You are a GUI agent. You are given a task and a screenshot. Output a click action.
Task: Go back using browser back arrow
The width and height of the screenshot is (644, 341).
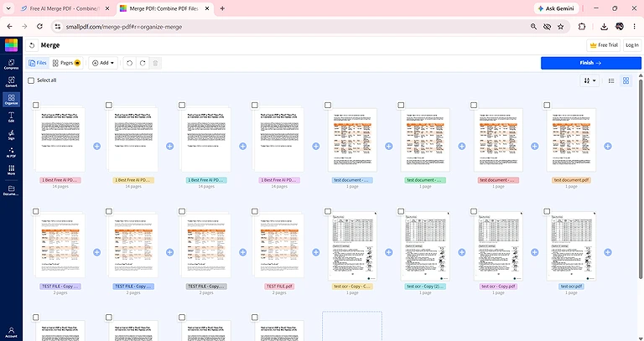(9, 26)
